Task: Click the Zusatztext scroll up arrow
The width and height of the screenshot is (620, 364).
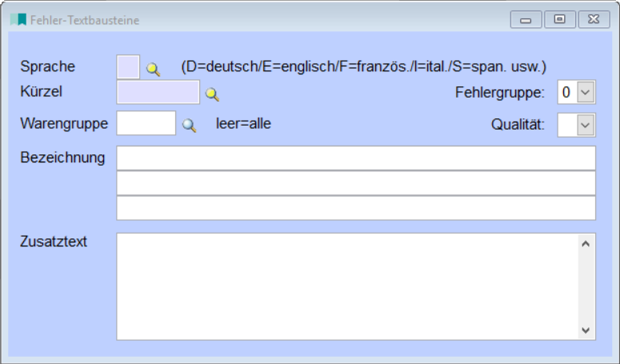Action: [586, 243]
